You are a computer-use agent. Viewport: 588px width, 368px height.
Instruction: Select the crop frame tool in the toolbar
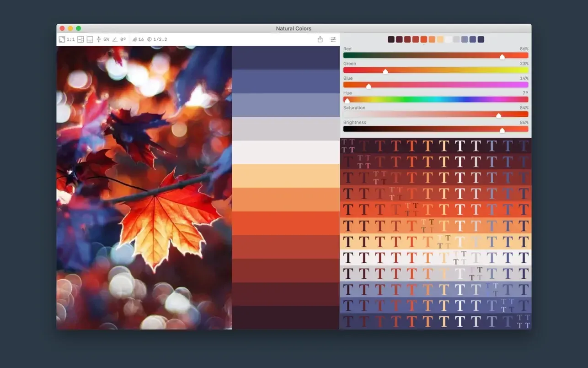(x=62, y=39)
